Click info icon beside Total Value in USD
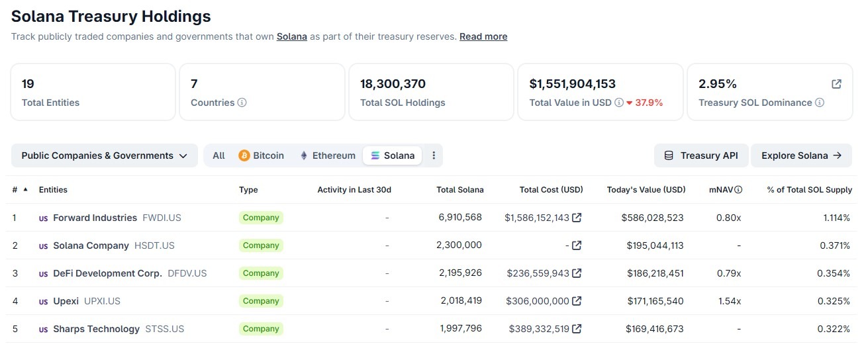The image size is (868, 348). [x=619, y=103]
